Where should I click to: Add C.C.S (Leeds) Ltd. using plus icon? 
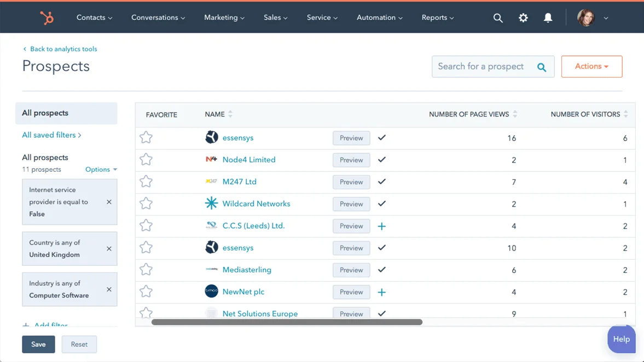(382, 226)
